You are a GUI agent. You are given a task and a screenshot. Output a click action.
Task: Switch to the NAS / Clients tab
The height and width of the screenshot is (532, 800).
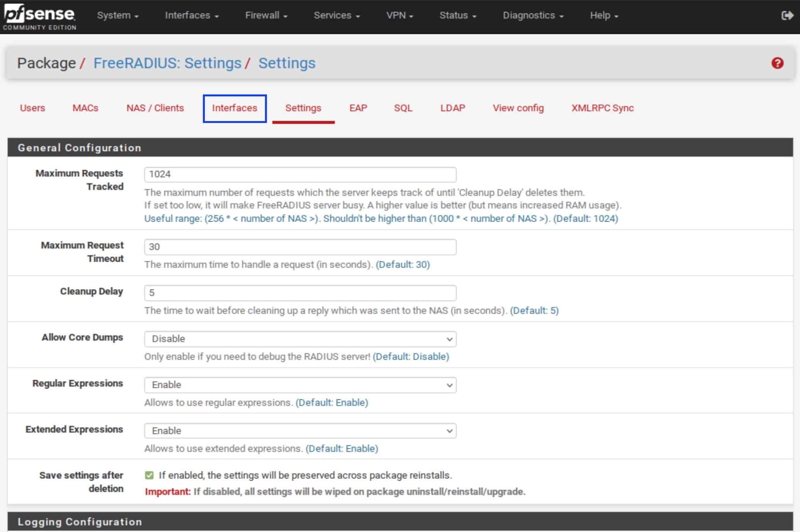pos(155,108)
